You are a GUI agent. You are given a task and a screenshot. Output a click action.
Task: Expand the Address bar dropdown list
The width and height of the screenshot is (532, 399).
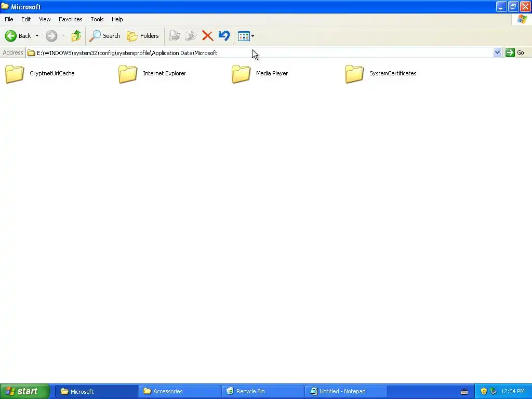[x=497, y=52]
